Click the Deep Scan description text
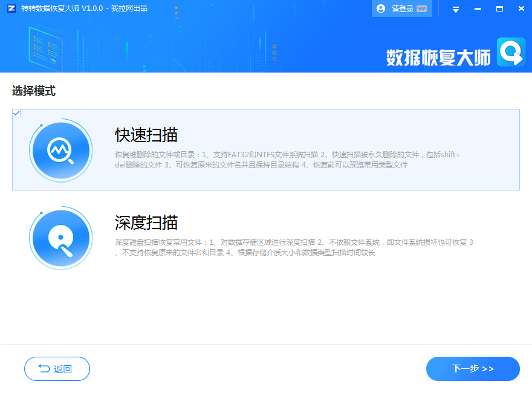The image size is (532, 393). (293, 247)
